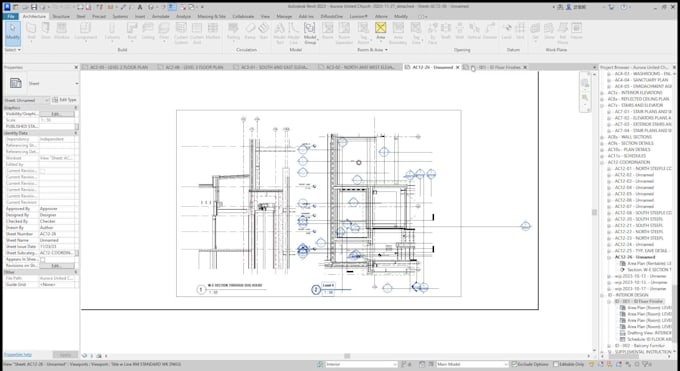Expand the Room & Area panel dropdown
This screenshot has height=371, width=680.
pyautogui.click(x=372, y=50)
